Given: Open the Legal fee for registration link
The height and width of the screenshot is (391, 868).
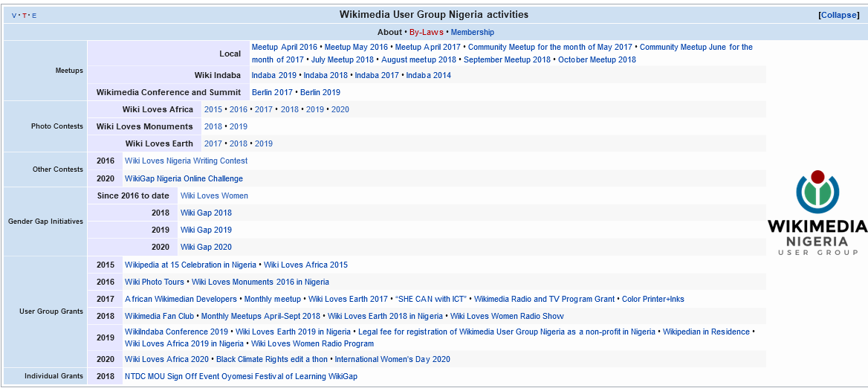Looking at the screenshot, I should coord(507,332).
